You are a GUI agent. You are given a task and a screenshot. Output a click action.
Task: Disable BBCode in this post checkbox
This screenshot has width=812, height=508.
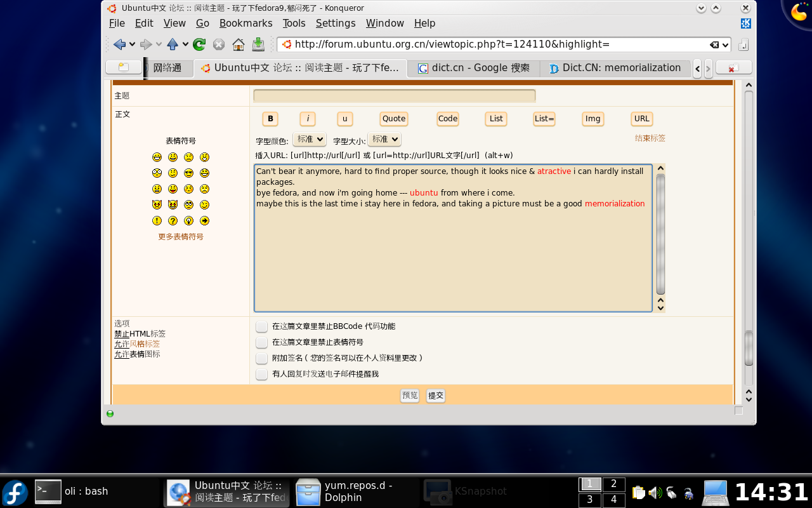point(261,326)
